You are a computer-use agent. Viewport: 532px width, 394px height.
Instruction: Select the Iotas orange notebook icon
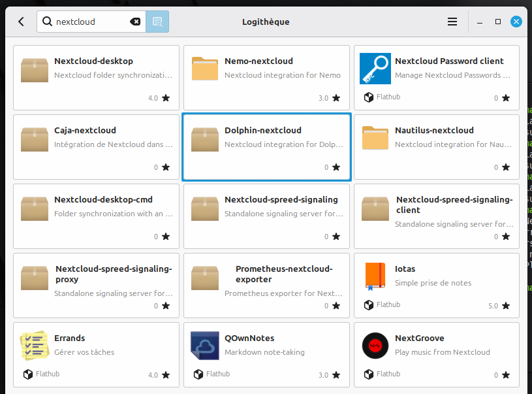pyautogui.click(x=375, y=276)
